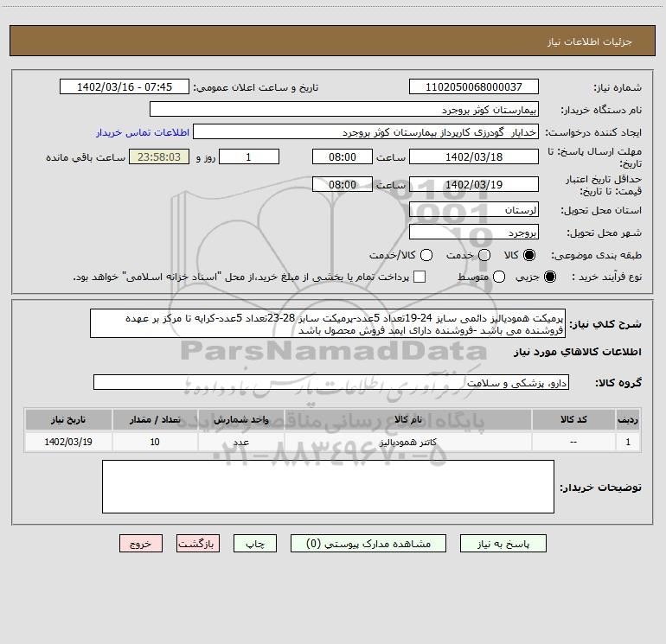666x644 pixels.
Task: Click the announcement date field 1402/03/16 - 07:45
Action: [124, 86]
